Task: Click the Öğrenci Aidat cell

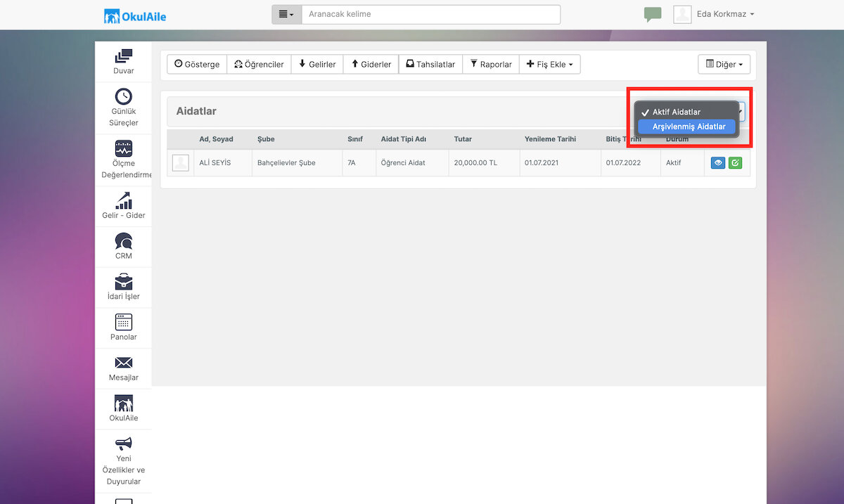Action: point(413,163)
